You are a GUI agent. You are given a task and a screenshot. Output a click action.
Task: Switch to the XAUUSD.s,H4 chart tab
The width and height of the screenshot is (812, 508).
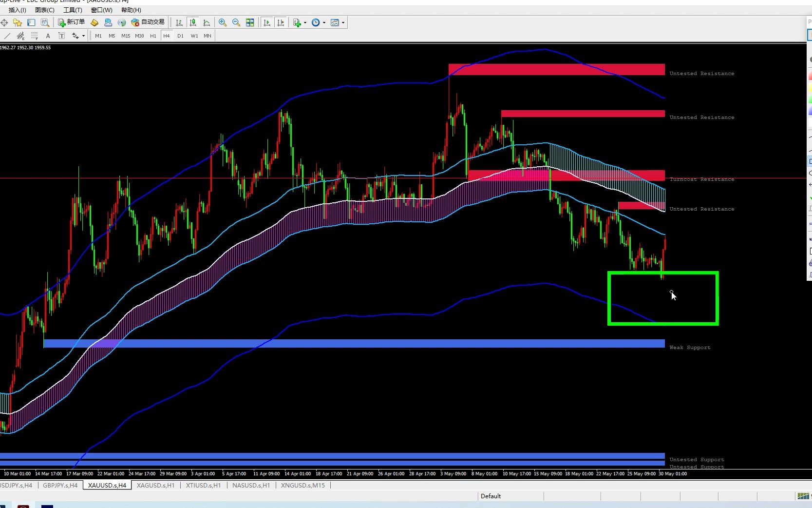point(107,485)
